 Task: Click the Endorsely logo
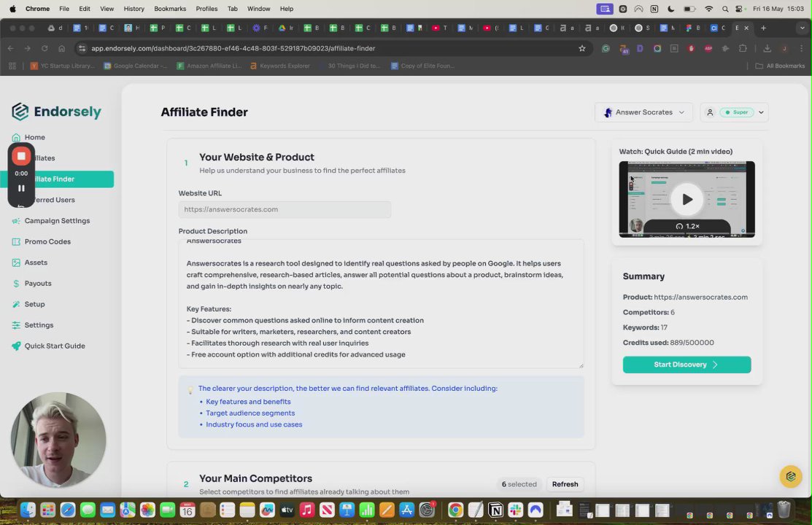click(56, 112)
